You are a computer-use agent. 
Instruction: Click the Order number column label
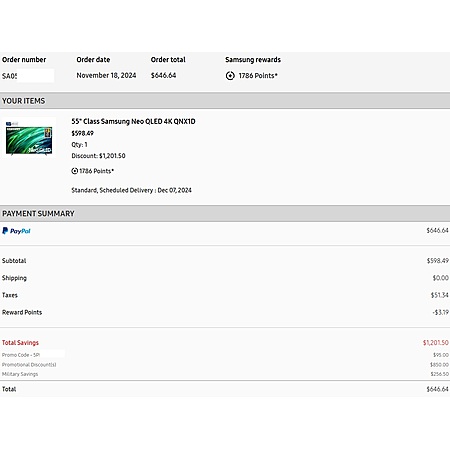coord(24,60)
